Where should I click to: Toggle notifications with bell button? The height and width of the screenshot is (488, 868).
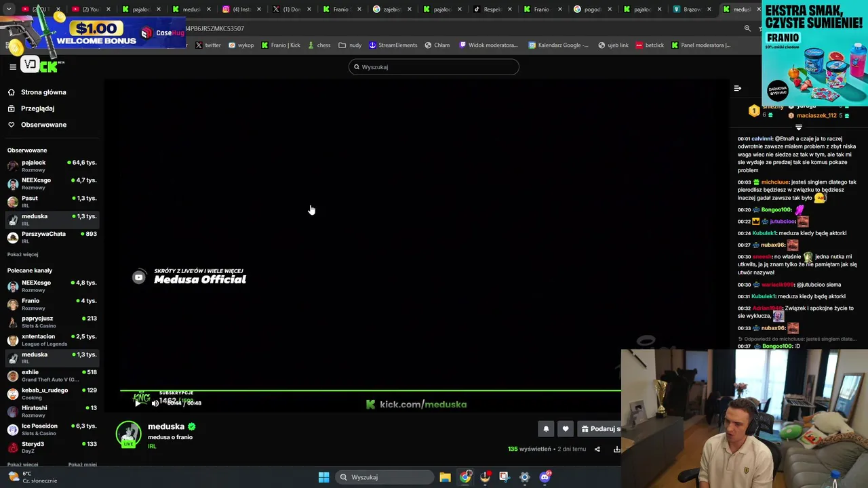(x=546, y=428)
